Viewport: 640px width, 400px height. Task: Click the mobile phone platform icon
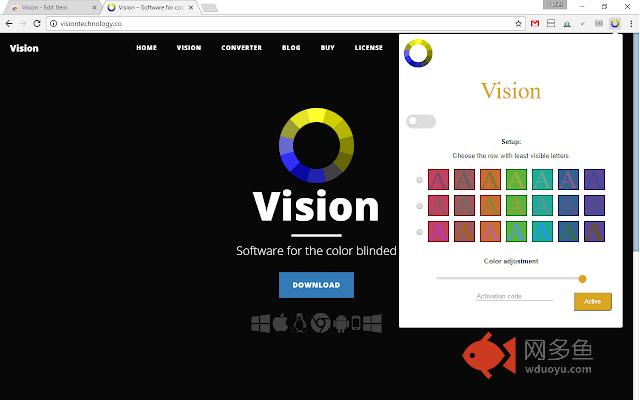coord(356,323)
